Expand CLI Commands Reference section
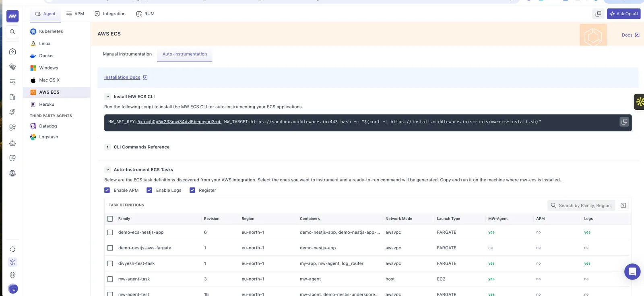Image resolution: width=644 pixels, height=296 pixels. [107, 147]
